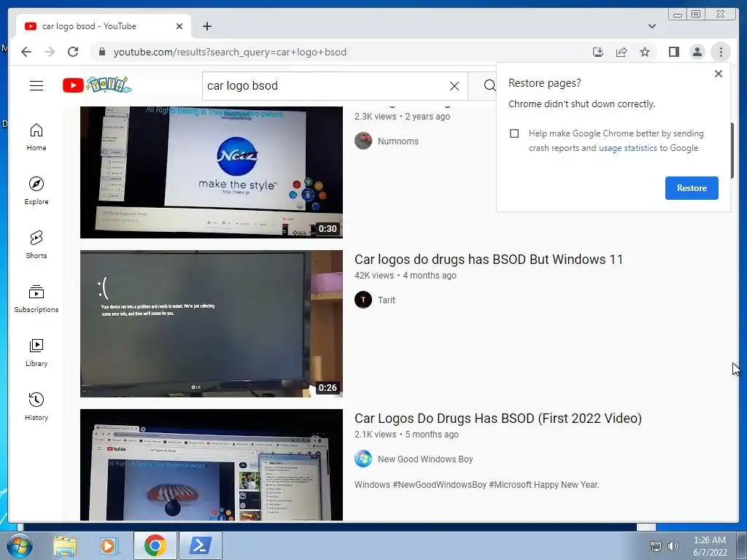Screen dimensions: 747x560
Task: Go back with the browser back arrow
Action: pos(26,52)
